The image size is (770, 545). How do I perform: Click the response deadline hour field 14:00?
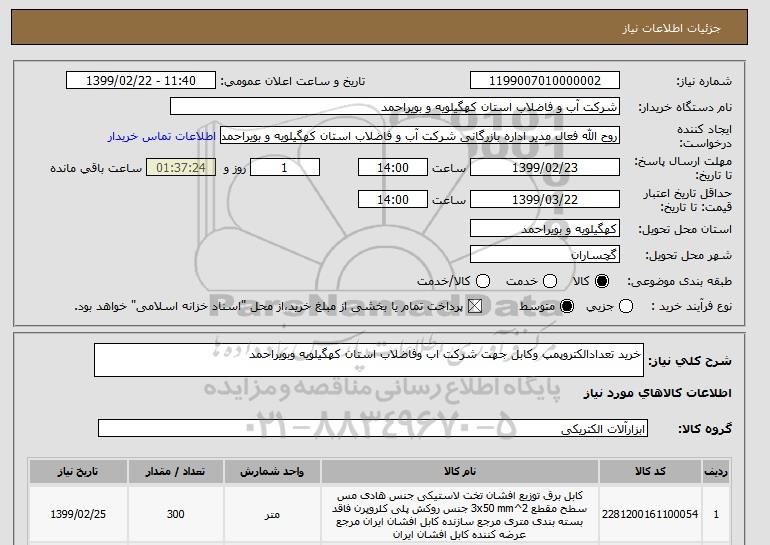pos(393,167)
